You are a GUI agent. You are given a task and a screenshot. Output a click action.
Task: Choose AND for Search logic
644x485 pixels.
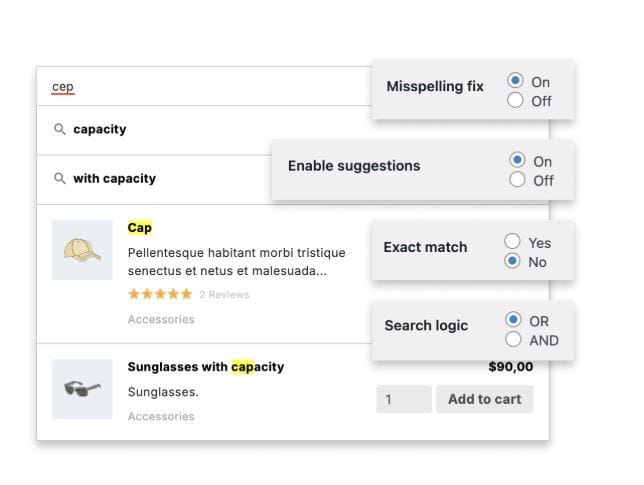[x=513, y=339]
